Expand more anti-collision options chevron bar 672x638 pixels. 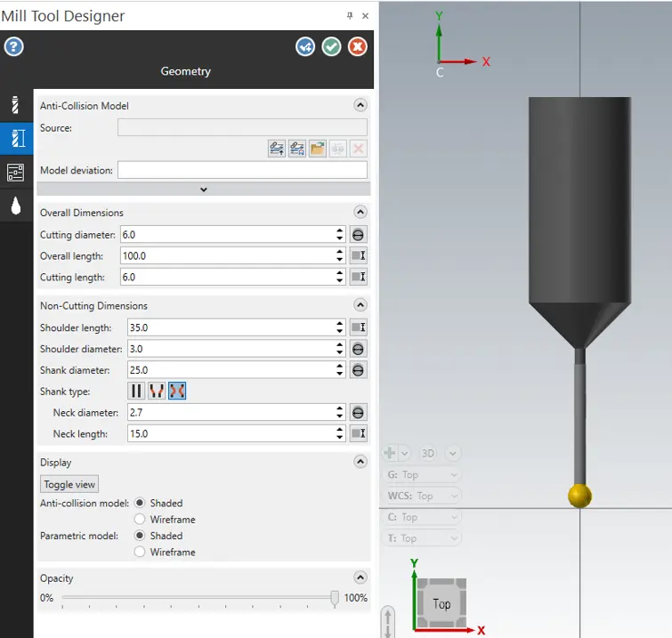click(x=204, y=189)
